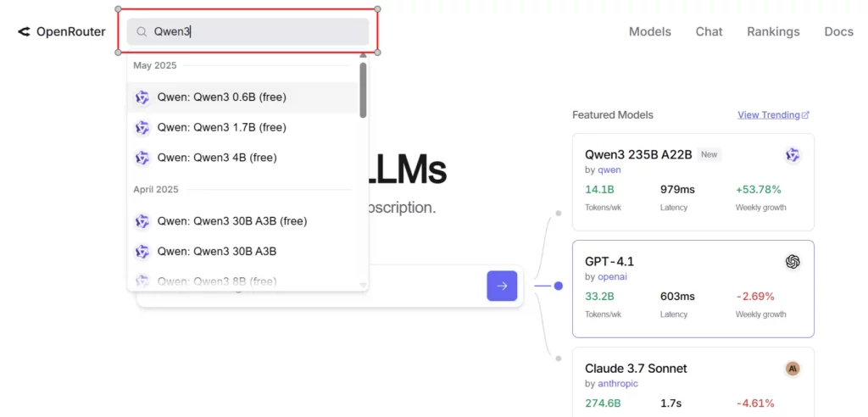Click the New badge on Qwen3 card
868x417 pixels.
tap(709, 154)
